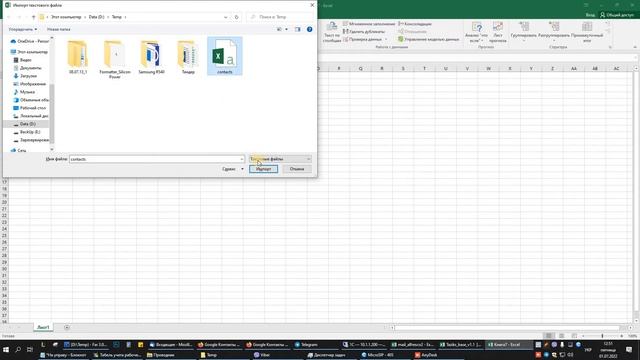Open the Упорядочить menu
640x360 pixels.
point(23,29)
